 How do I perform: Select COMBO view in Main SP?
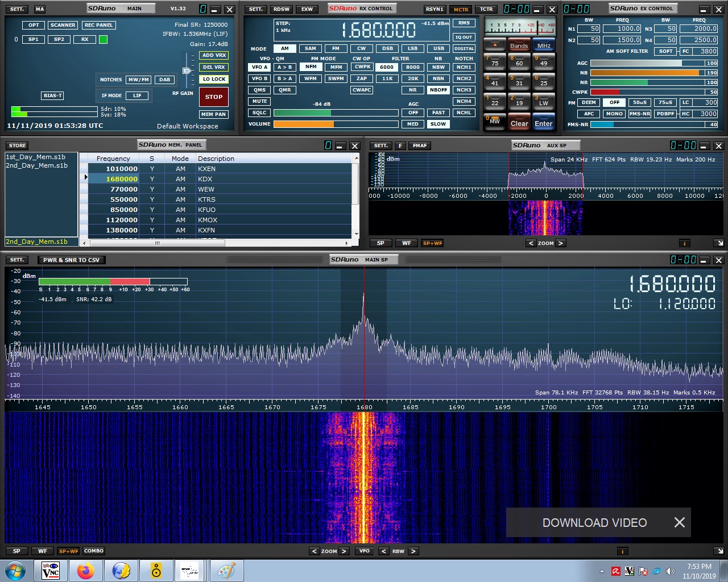click(94, 551)
